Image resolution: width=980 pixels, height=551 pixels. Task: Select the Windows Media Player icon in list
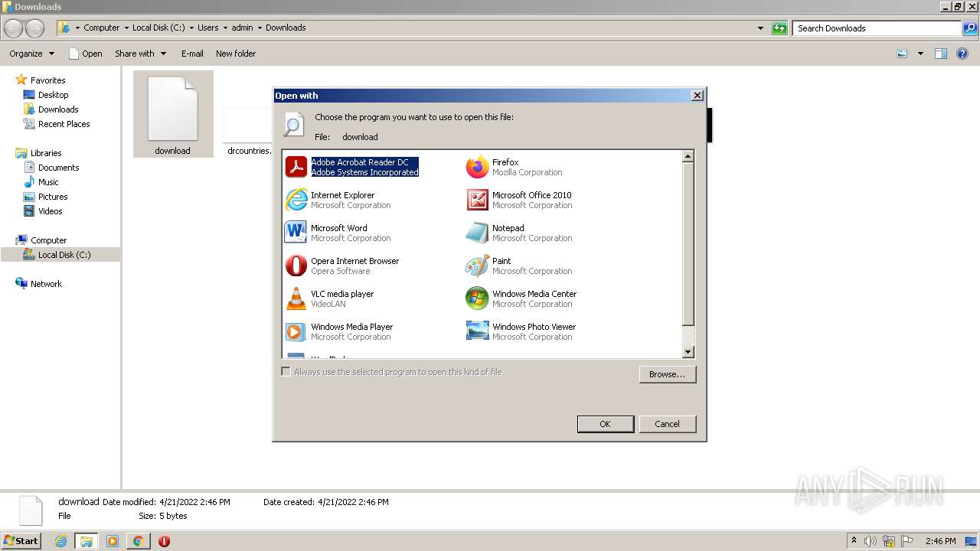click(296, 331)
